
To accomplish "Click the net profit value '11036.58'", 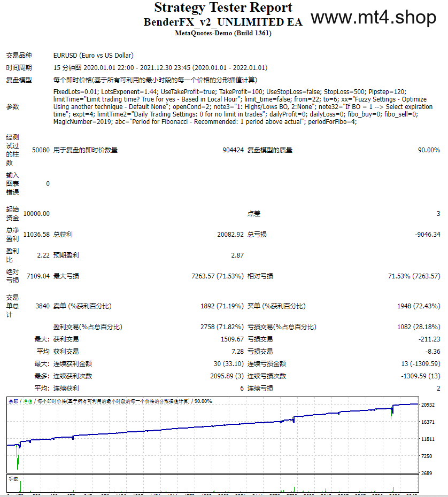I will coord(36,235).
